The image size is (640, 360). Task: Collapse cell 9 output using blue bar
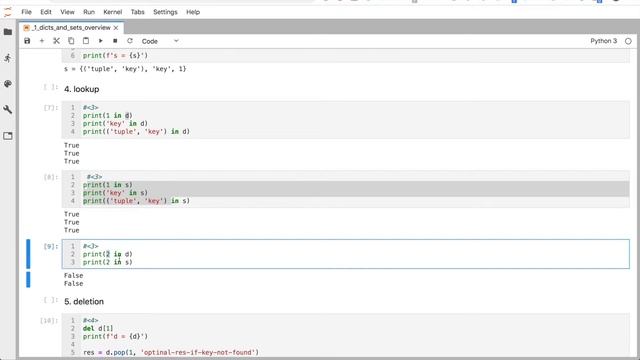[x=28, y=280]
